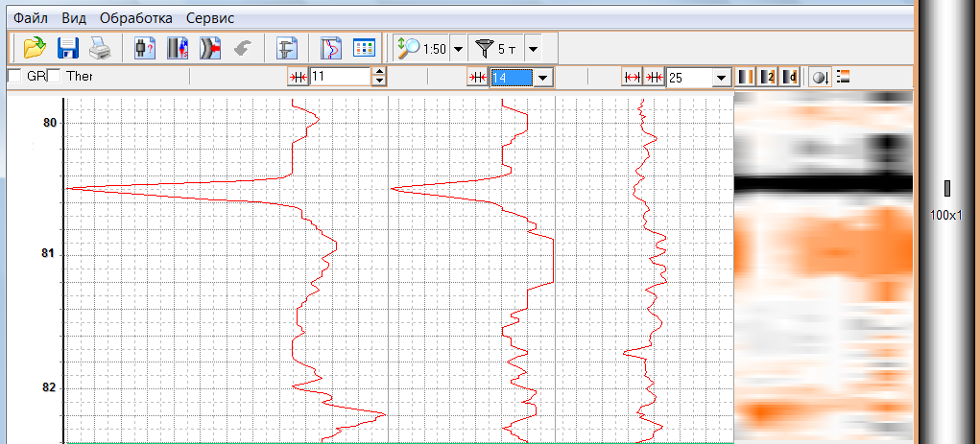Print the log using the printer icon
Screen dimensions: 980x444
point(99,48)
